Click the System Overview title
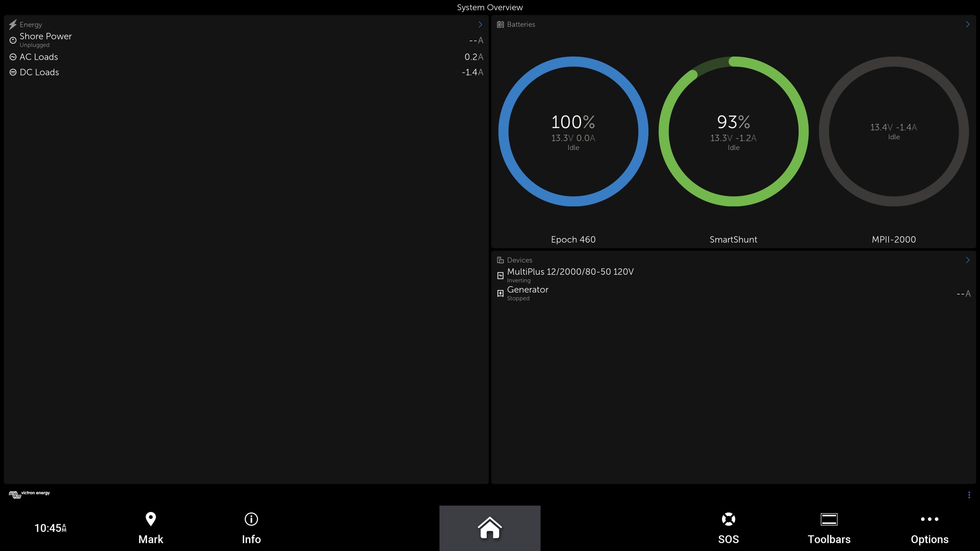 pos(490,7)
